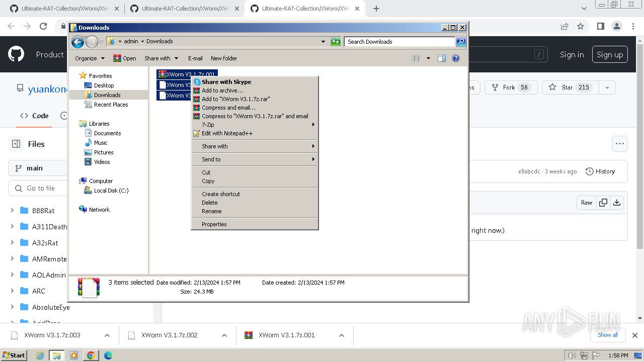Click the Go to file search field

click(x=38, y=188)
